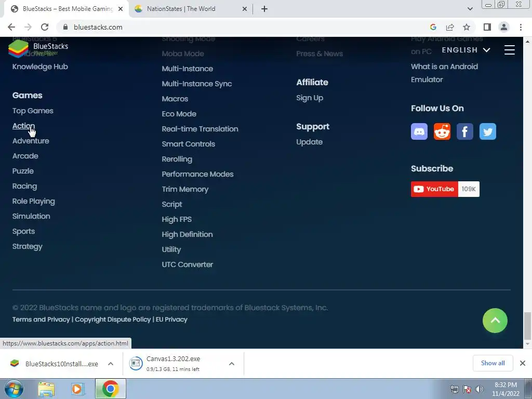Reload the page with refresh icon

click(x=45, y=27)
